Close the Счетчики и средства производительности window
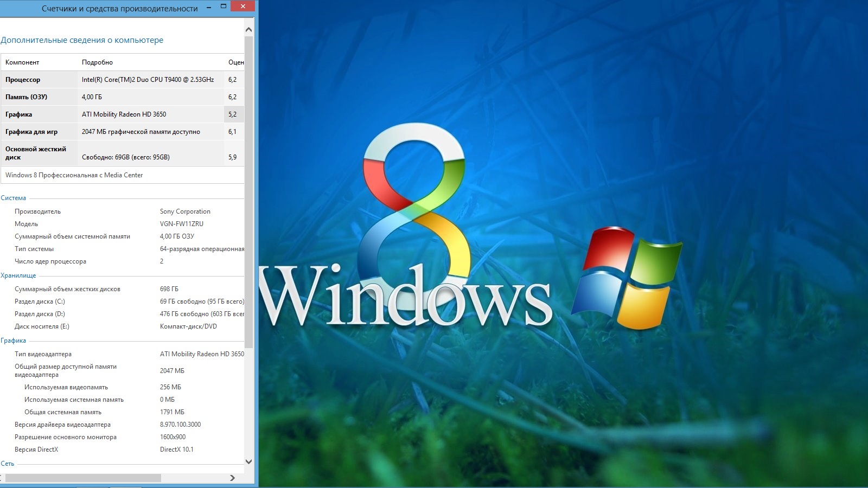Viewport: 868px width, 488px height. (x=242, y=7)
